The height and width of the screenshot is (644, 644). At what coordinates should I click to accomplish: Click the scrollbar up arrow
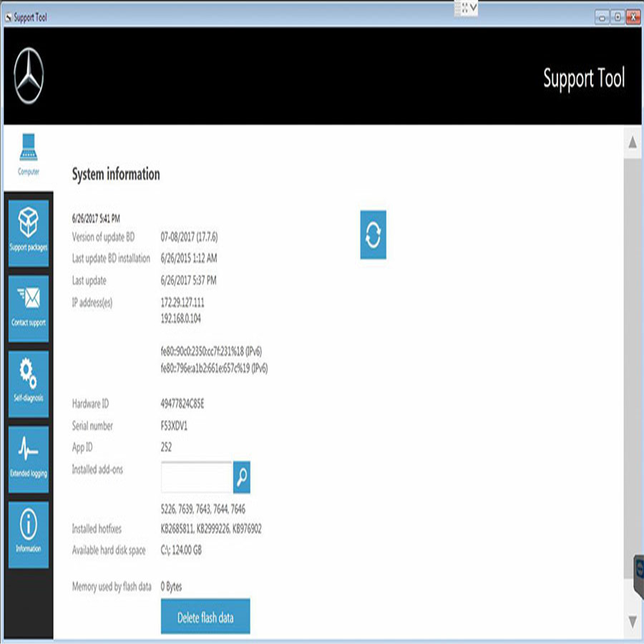tap(633, 144)
